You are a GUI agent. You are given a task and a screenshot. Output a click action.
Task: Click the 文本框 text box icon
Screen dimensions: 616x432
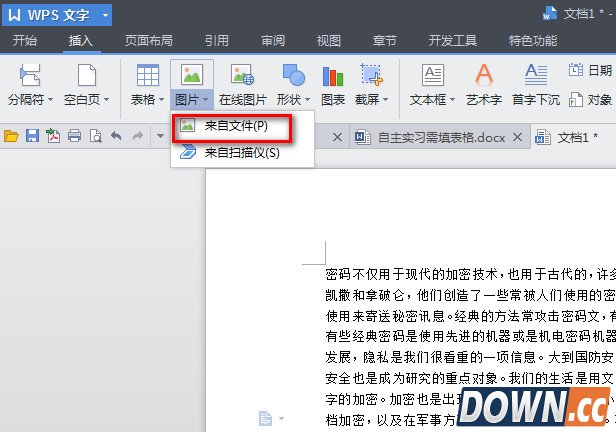click(x=433, y=75)
